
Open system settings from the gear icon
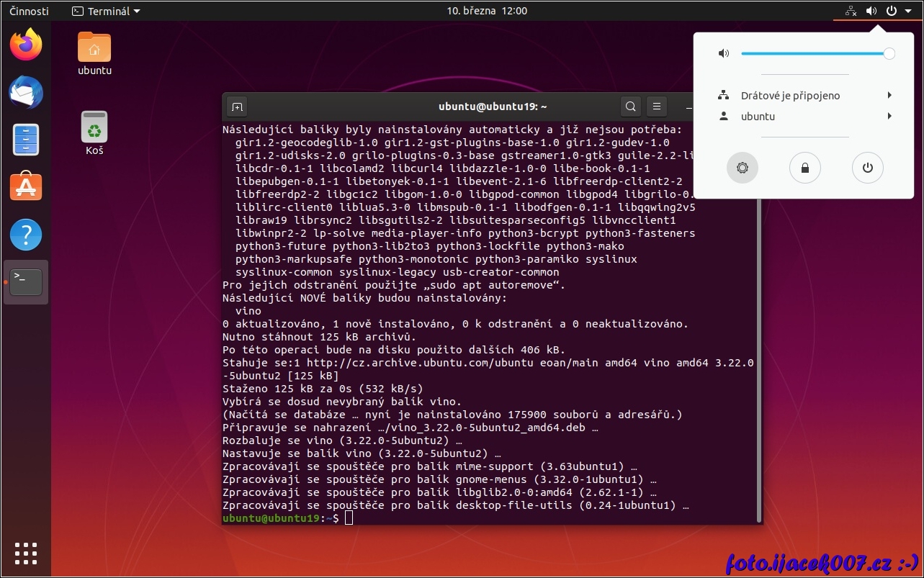pyautogui.click(x=742, y=168)
